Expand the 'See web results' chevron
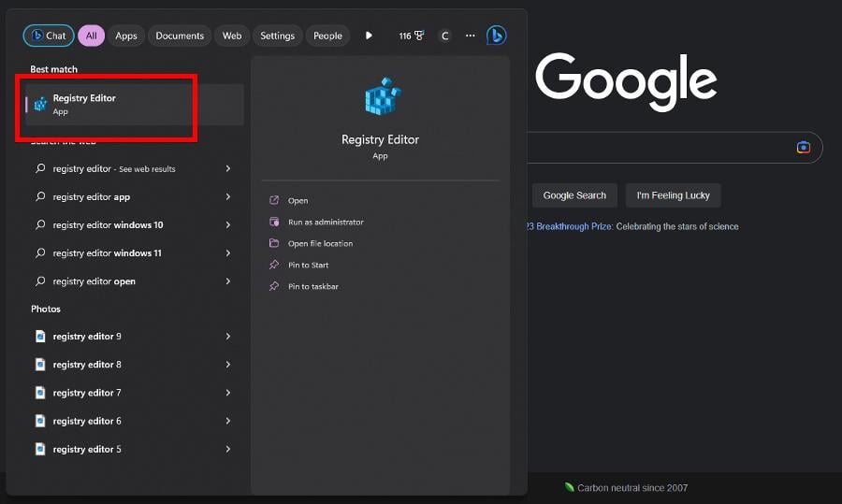The width and height of the screenshot is (842, 504). coord(228,168)
